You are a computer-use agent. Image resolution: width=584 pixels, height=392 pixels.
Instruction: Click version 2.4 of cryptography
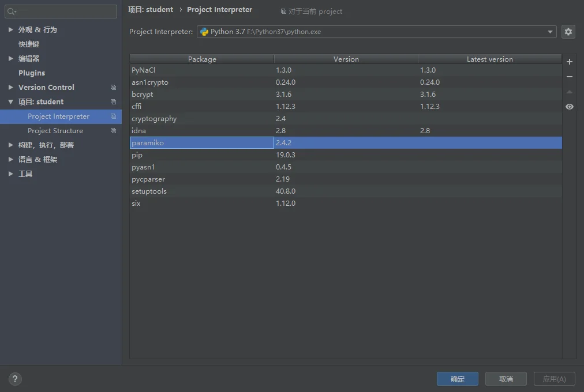[280, 119]
